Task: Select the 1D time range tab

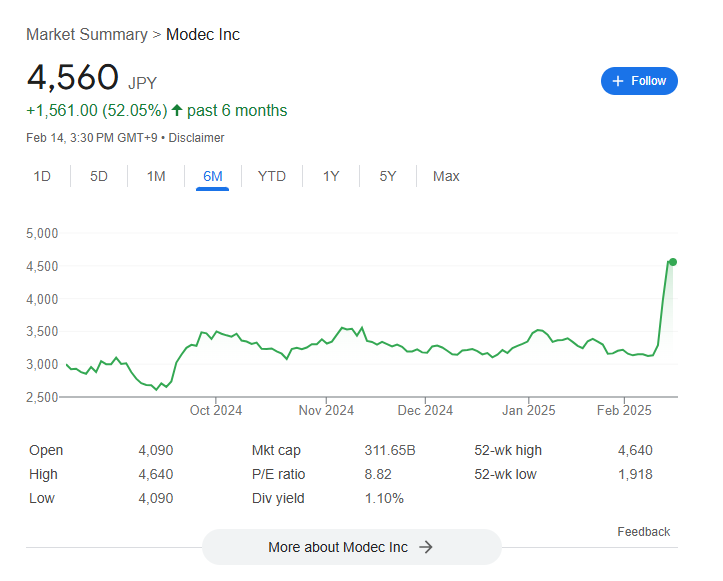Action: tap(42, 176)
